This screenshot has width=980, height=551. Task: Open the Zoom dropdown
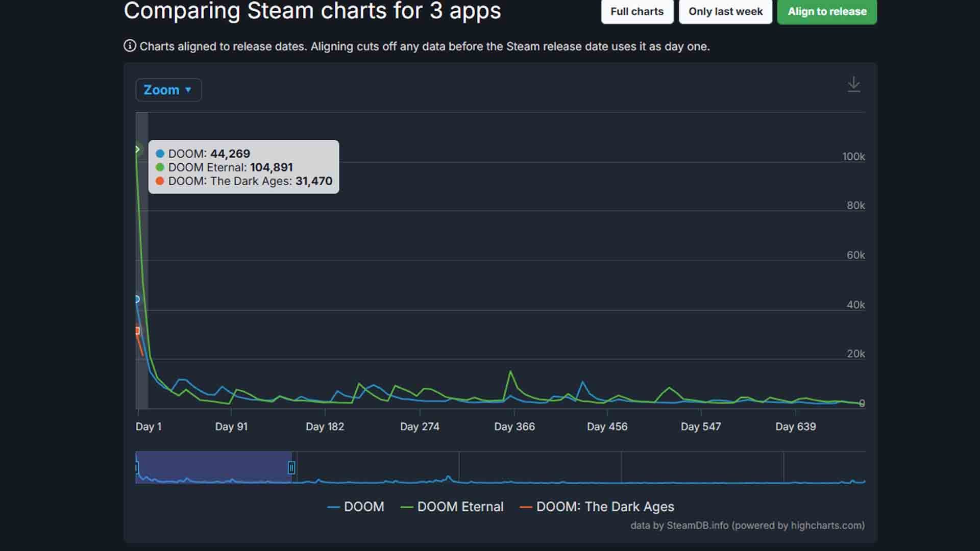point(168,90)
